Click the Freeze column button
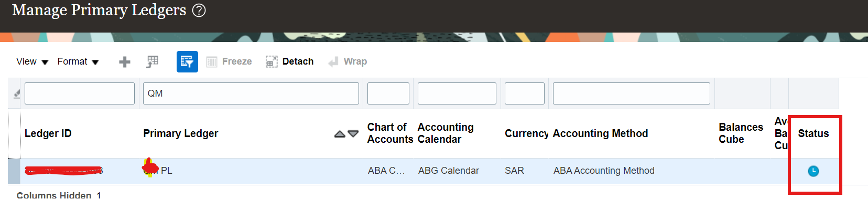Viewport: 868px width, 199px height. click(229, 61)
